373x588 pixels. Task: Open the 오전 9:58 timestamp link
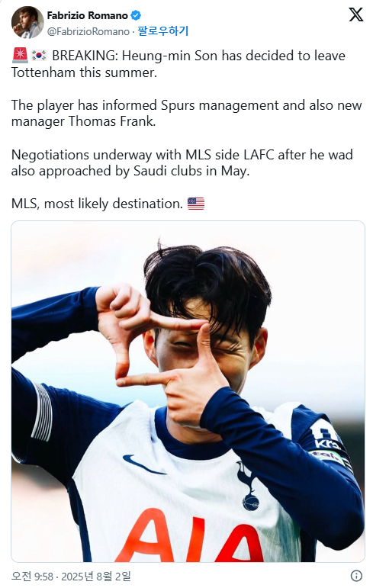click(x=32, y=576)
